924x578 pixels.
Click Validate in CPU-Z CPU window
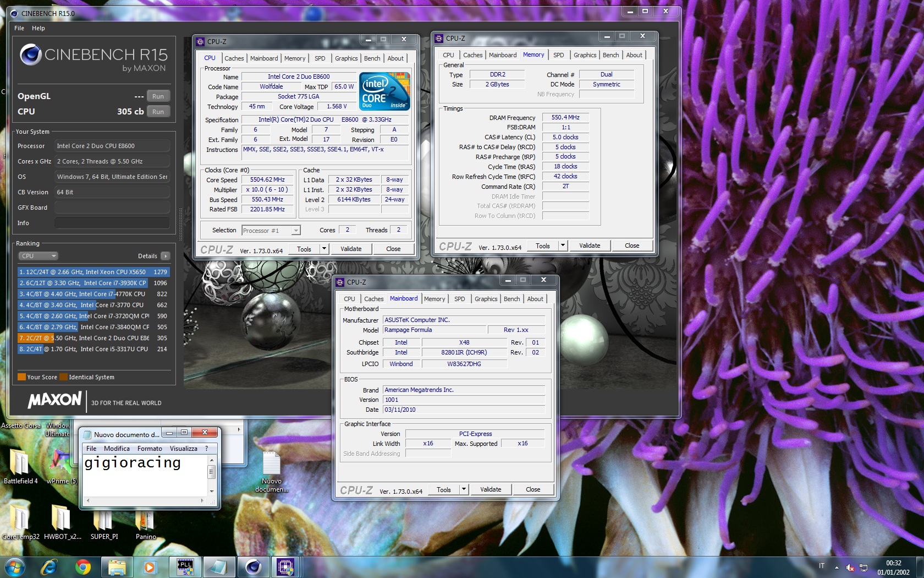pos(351,249)
